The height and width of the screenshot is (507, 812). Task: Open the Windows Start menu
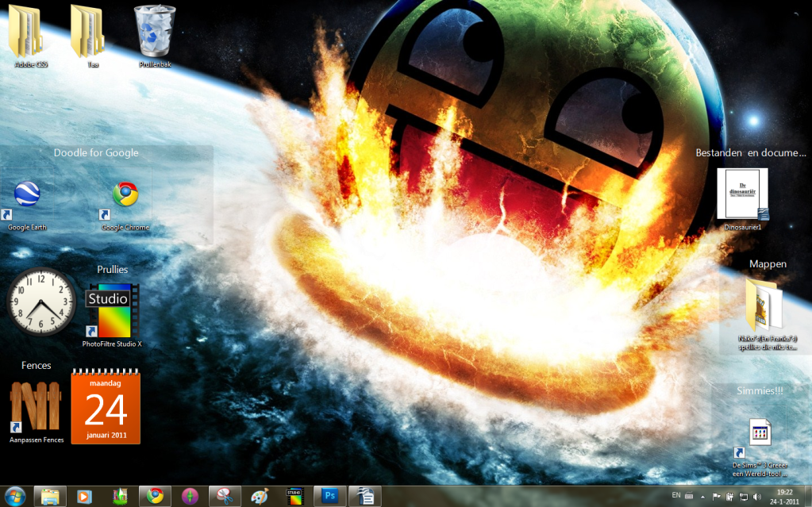coord(14,497)
